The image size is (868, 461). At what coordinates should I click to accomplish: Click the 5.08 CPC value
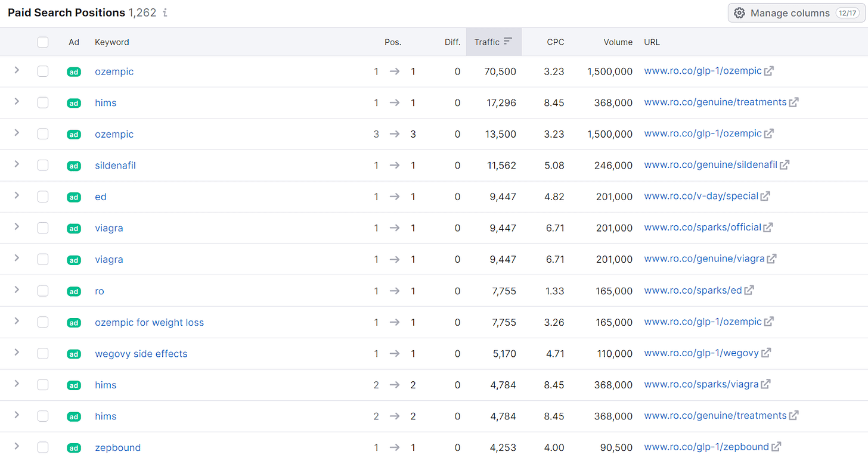click(x=554, y=166)
